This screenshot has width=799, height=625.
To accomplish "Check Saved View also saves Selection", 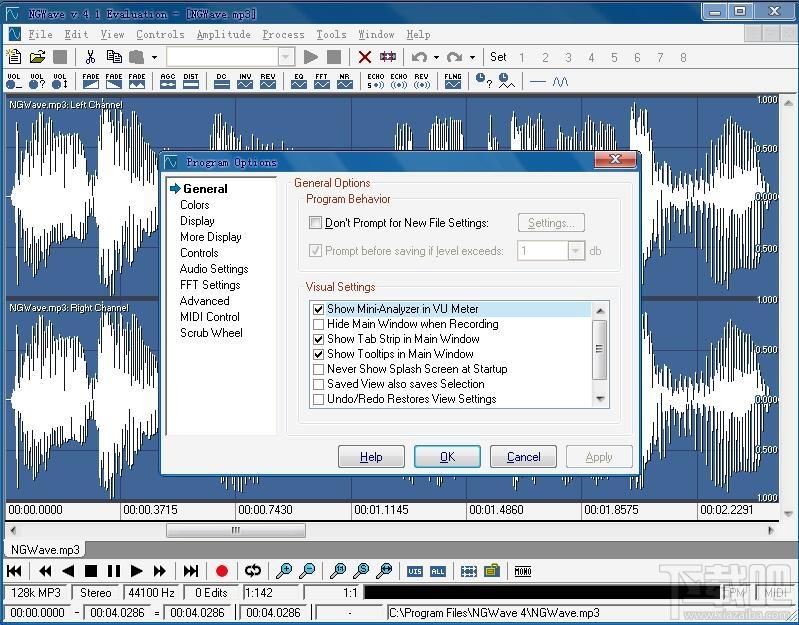I will [x=318, y=384].
